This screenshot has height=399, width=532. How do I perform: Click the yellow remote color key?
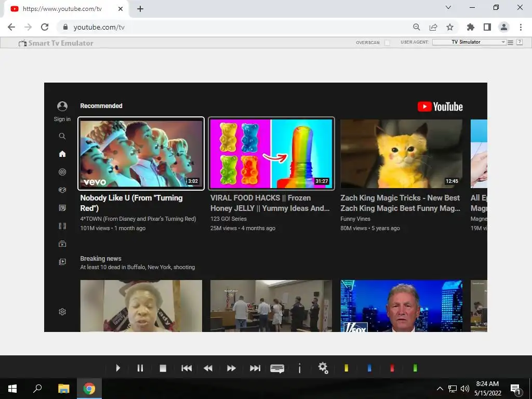[347, 368]
